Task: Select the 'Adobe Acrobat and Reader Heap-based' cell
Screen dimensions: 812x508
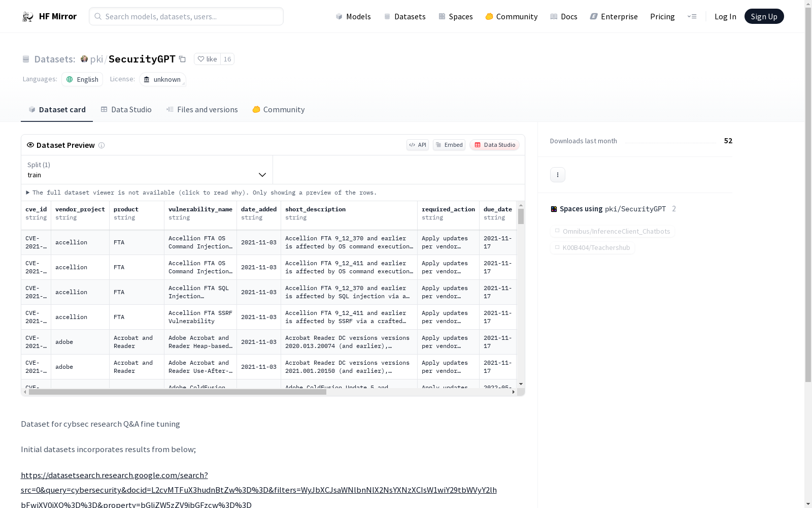Action: click(x=200, y=342)
